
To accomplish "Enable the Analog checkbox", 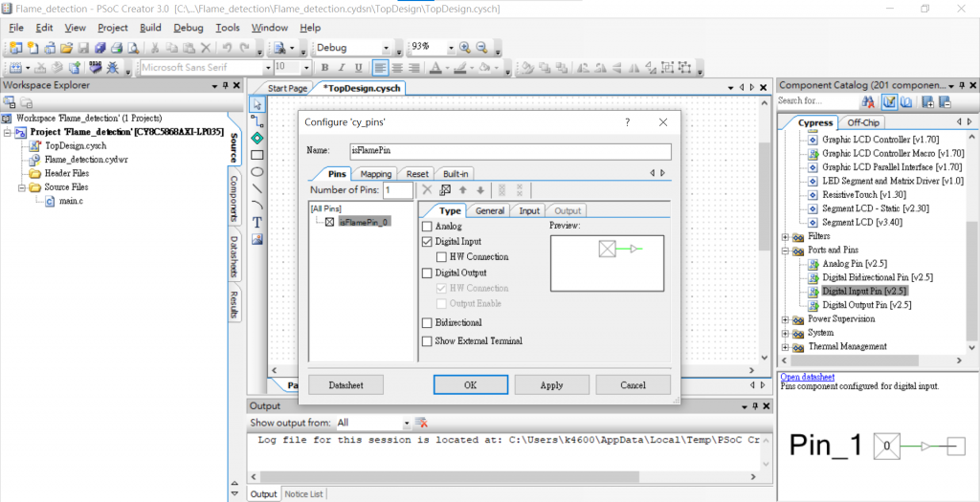I will (x=427, y=226).
